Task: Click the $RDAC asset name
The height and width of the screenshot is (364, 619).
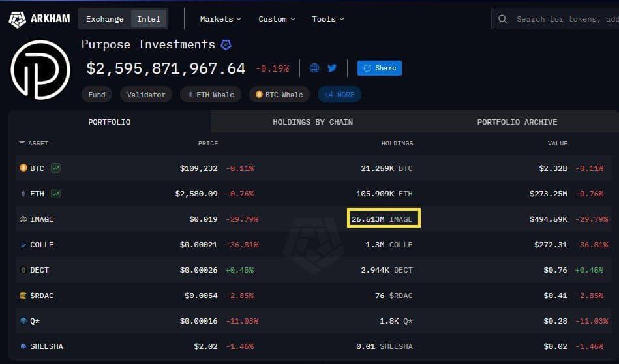Action: click(42, 296)
